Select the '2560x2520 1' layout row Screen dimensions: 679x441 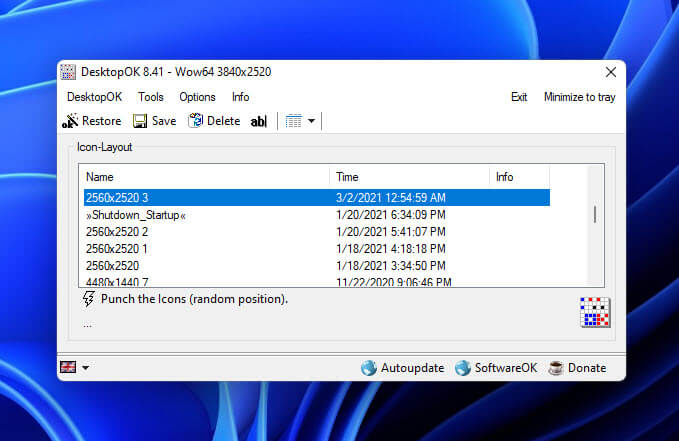coord(317,249)
